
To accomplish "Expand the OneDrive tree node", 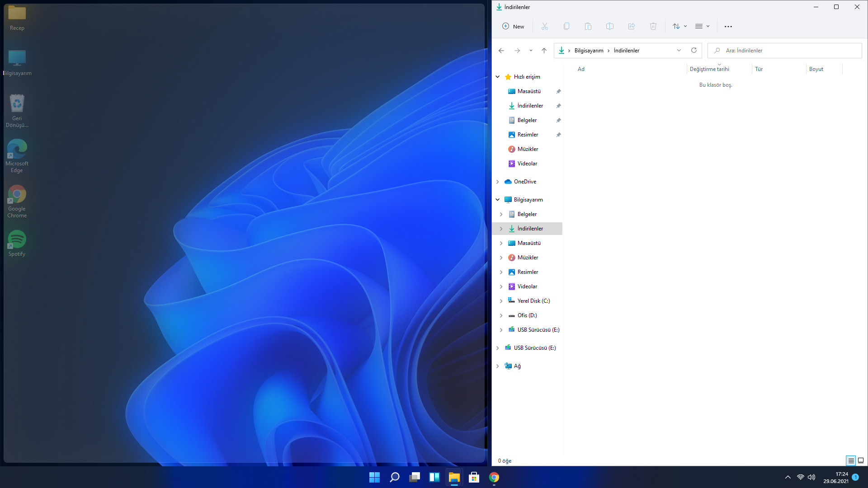I will click(498, 182).
